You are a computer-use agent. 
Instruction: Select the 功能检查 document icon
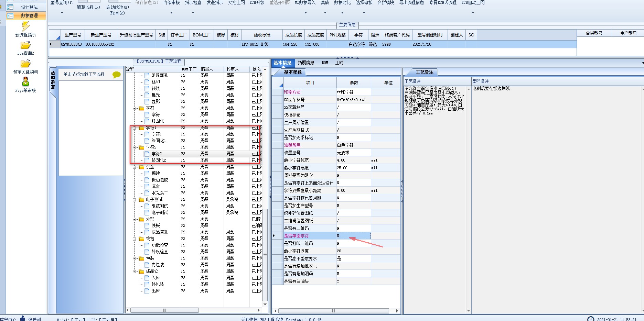coord(147,245)
